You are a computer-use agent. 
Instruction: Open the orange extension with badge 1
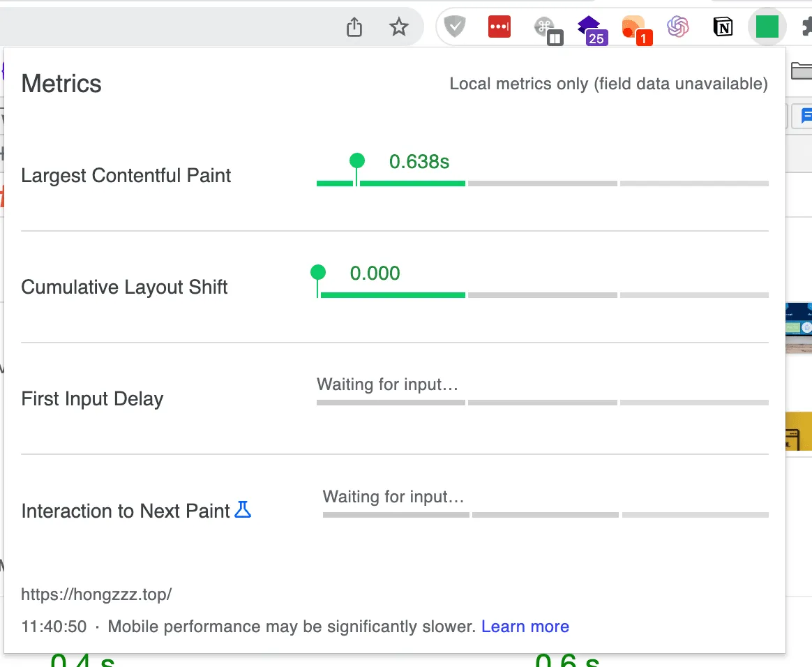click(x=634, y=29)
